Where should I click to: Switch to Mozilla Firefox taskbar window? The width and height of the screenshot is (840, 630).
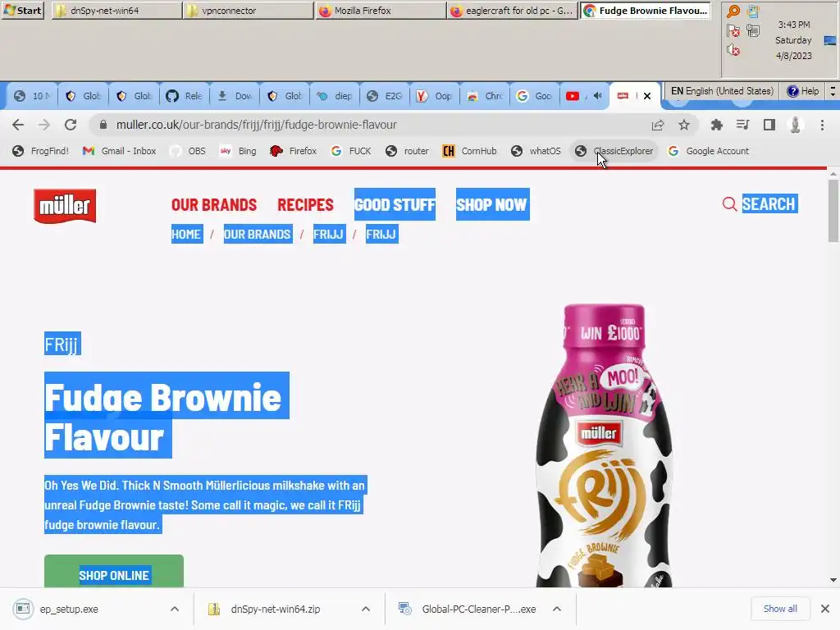[381, 10]
